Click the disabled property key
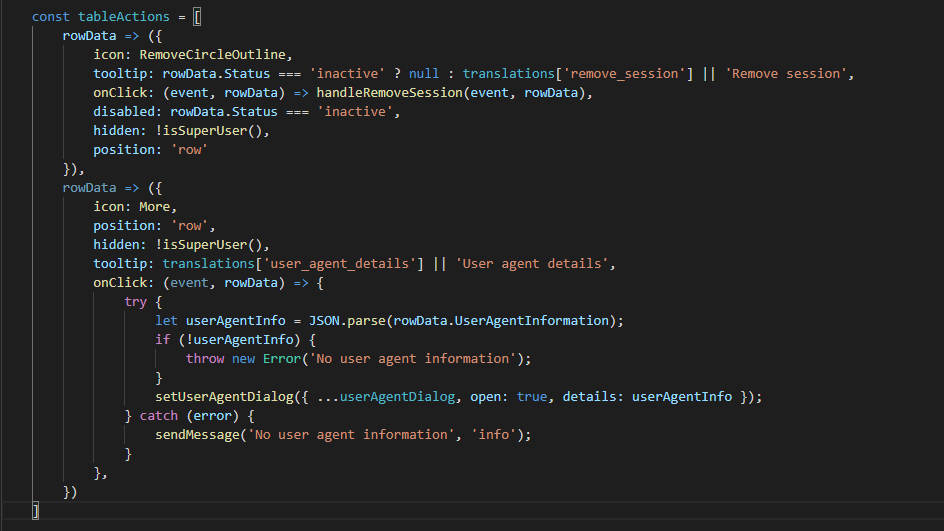The image size is (944, 531). click(x=124, y=111)
